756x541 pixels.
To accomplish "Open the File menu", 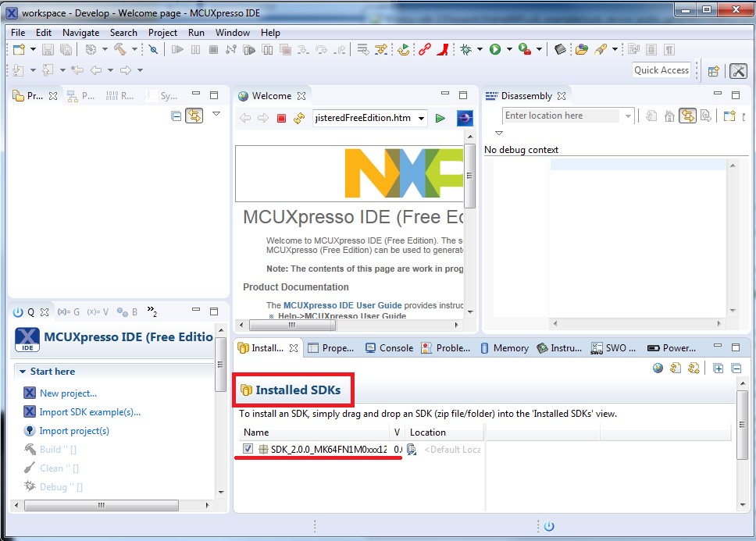I will pyautogui.click(x=18, y=33).
